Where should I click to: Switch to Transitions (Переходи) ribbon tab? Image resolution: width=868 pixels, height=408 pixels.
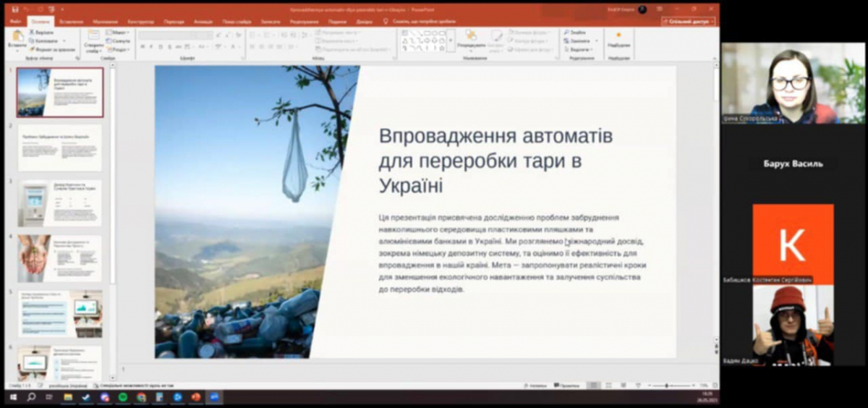(x=174, y=22)
